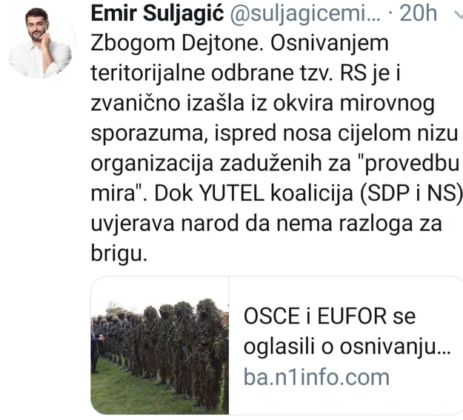Open the camouflaged soldiers thumbnail image
The width and height of the screenshot is (463, 420).
160,345
